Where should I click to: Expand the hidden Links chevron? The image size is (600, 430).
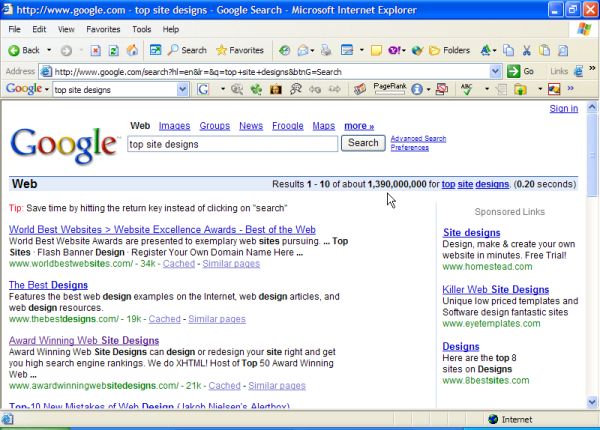pos(592,69)
